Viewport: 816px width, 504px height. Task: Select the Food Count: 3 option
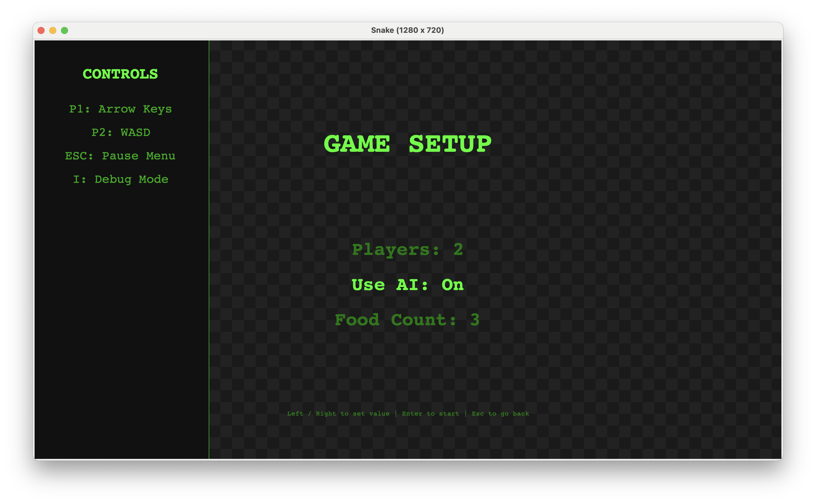(x=407, y=320)
